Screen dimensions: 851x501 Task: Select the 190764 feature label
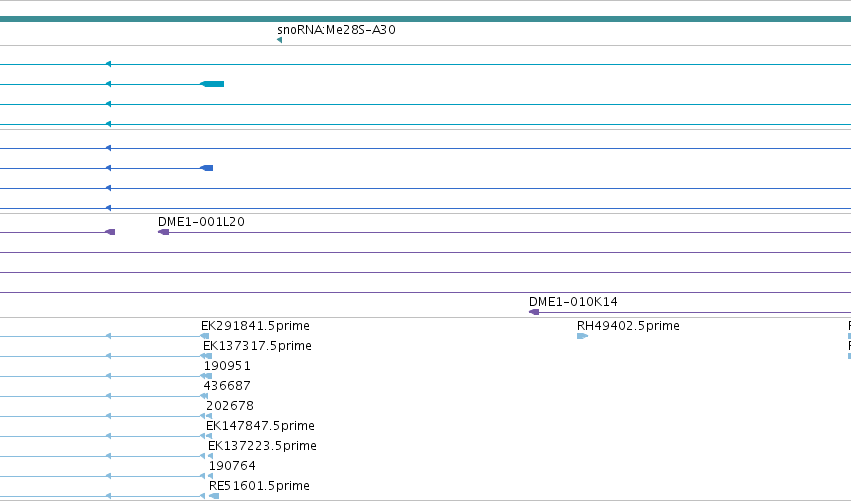click(232, 466)
